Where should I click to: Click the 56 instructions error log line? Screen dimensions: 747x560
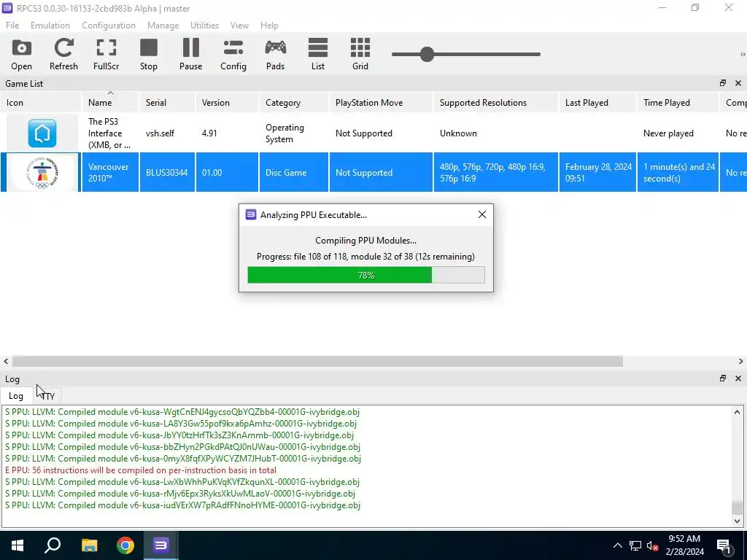pyautogui.click(x=141, y=470)
